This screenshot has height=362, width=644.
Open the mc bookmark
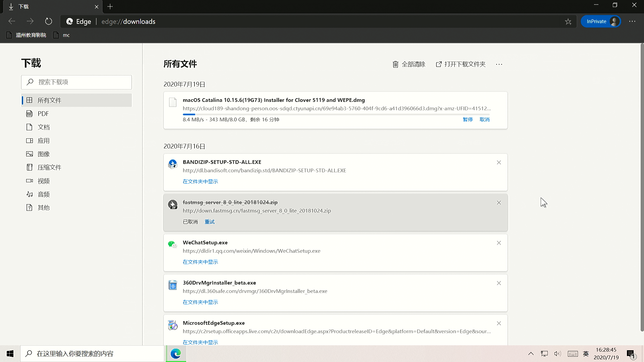point(62,35)
